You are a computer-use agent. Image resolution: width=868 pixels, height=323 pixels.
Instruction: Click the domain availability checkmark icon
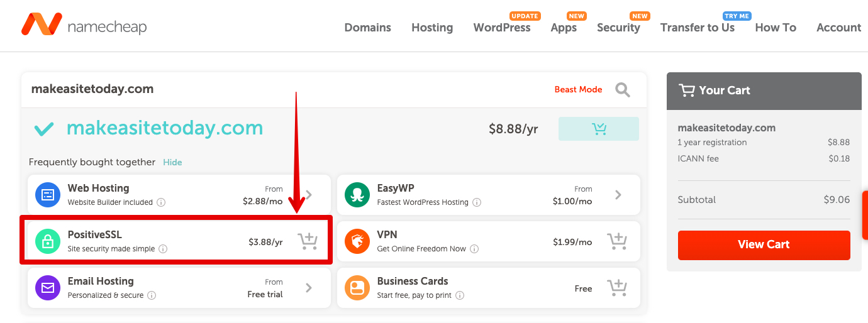click(x=43, y=129)
